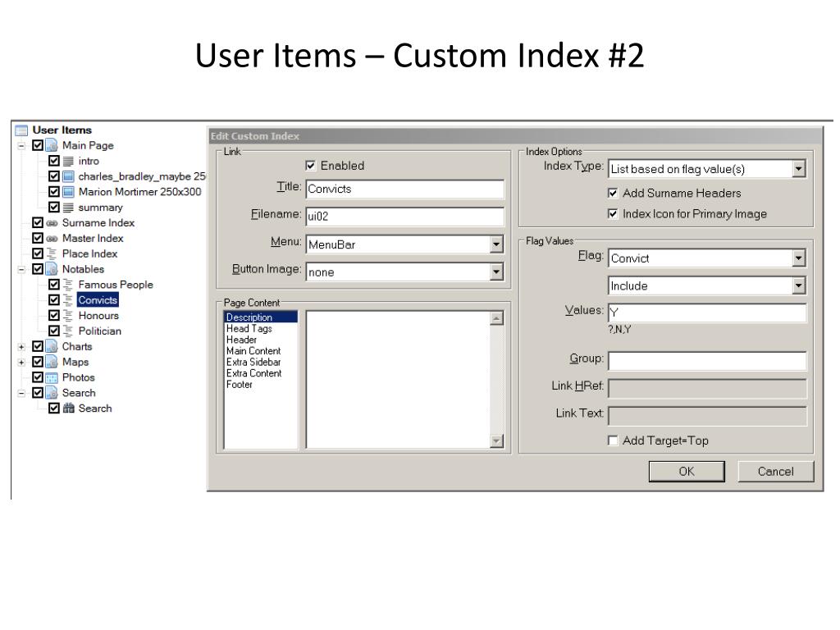The image size is (840, 630).
Task: Click the description scrollbar down arrow
Action: click(496, 441)
